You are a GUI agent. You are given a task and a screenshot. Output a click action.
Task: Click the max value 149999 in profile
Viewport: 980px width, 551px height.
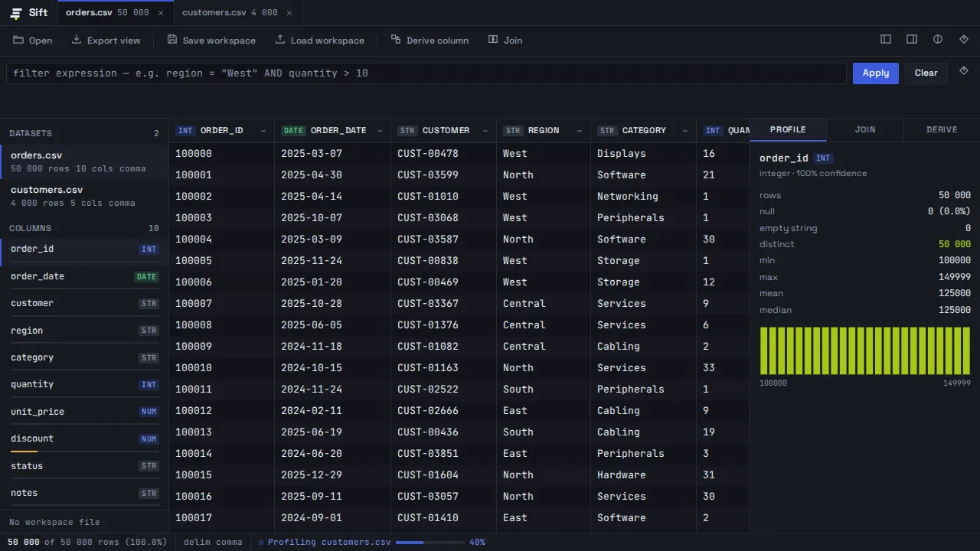click(955, 277)
